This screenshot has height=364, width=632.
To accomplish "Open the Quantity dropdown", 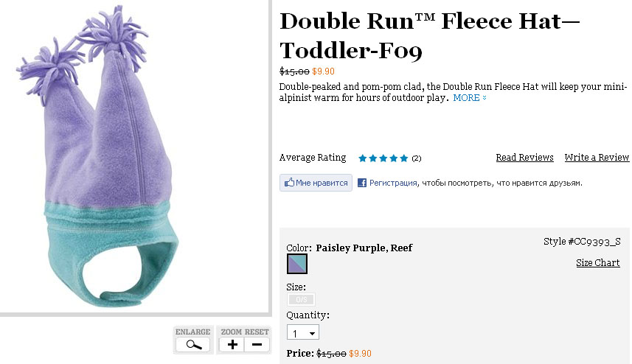I will pos(303,333).
